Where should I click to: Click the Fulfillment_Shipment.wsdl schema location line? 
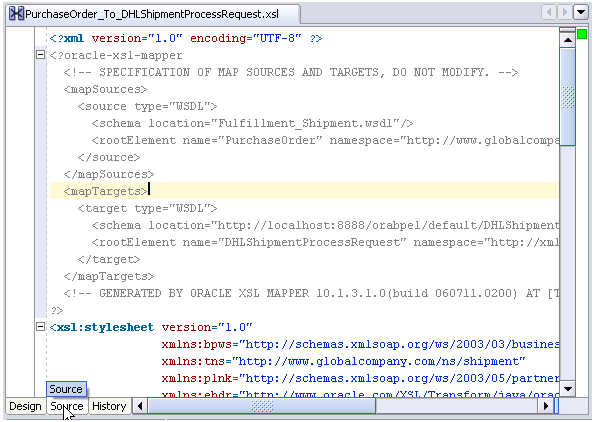tap(252, 123)
